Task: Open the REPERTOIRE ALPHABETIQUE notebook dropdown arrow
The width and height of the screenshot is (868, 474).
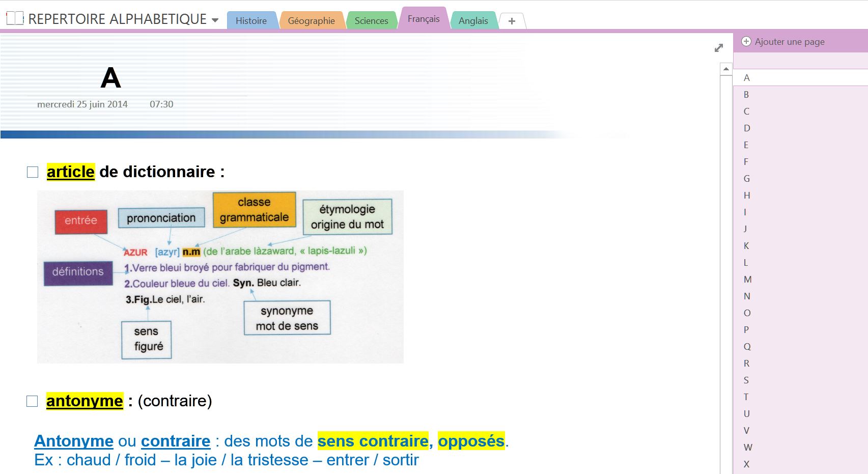Action: [215, 20]
